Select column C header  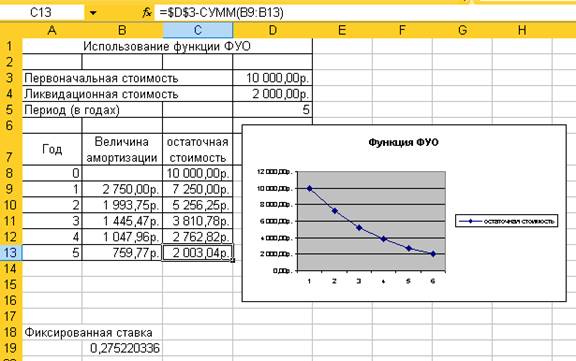coord(198,30)
